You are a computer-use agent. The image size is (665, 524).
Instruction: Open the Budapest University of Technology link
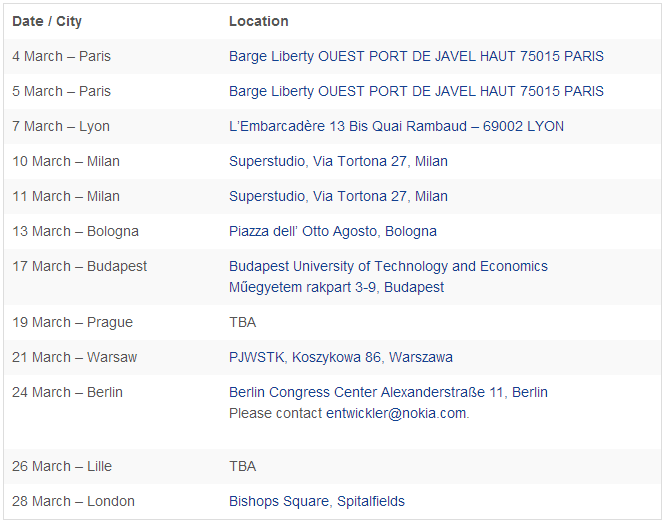coord(388,266)
